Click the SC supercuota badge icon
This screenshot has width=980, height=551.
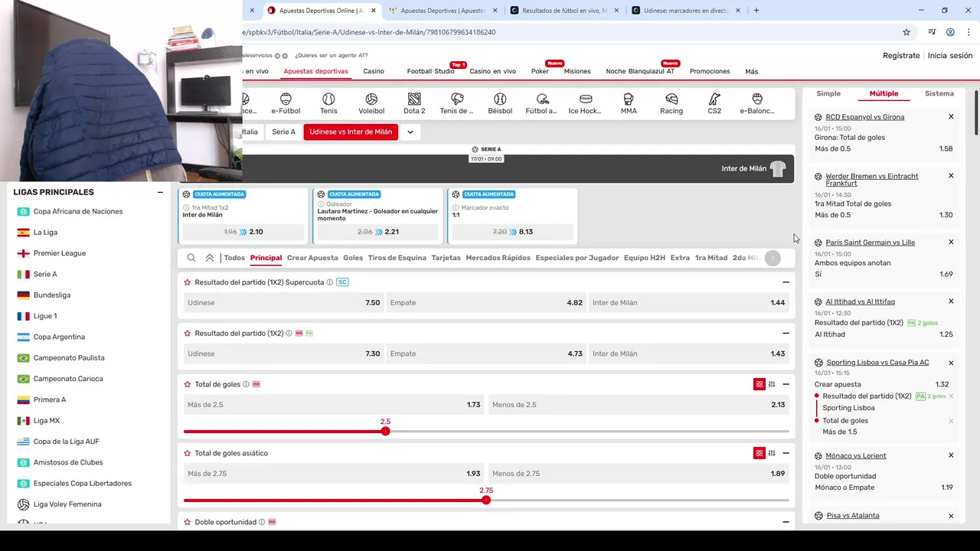(342, 282)
